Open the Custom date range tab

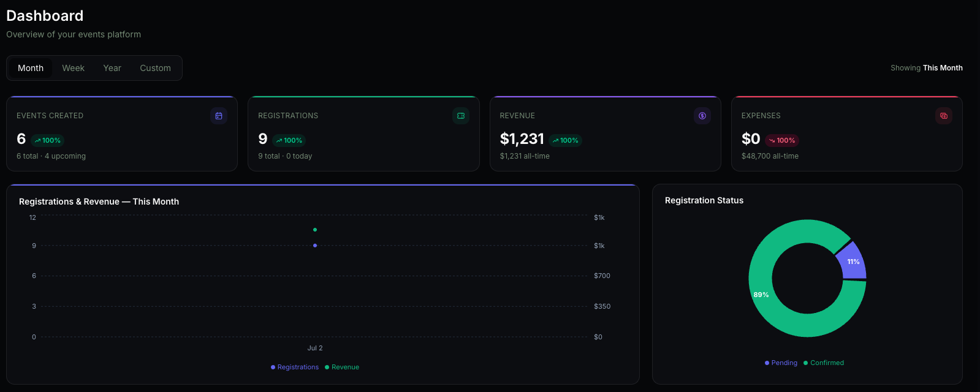click(x=155, y=68)
